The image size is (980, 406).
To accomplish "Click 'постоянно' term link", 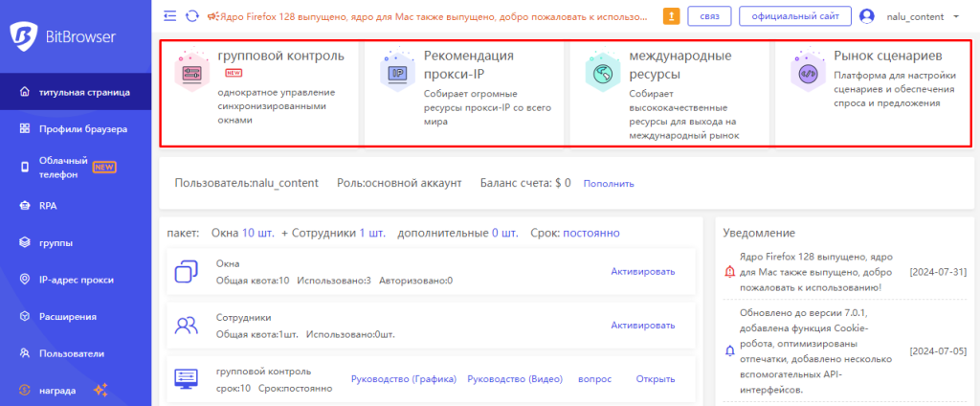I will pos(591,233).
